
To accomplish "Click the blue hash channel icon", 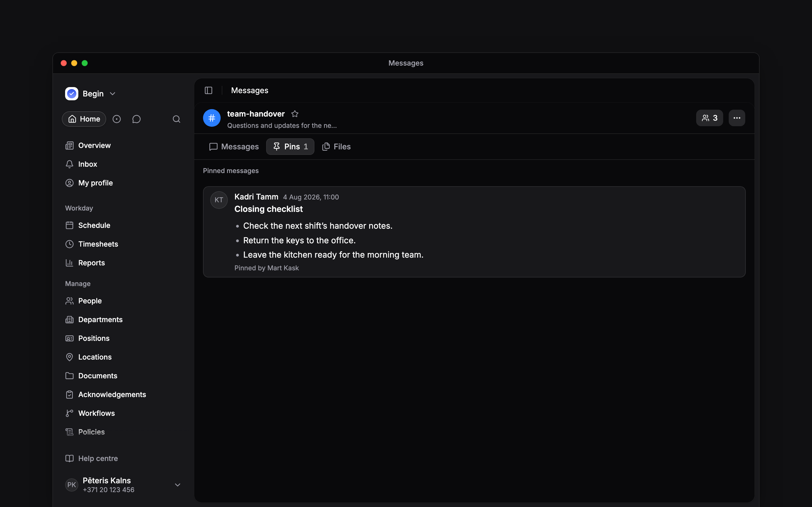I will (x=212, y=118).
